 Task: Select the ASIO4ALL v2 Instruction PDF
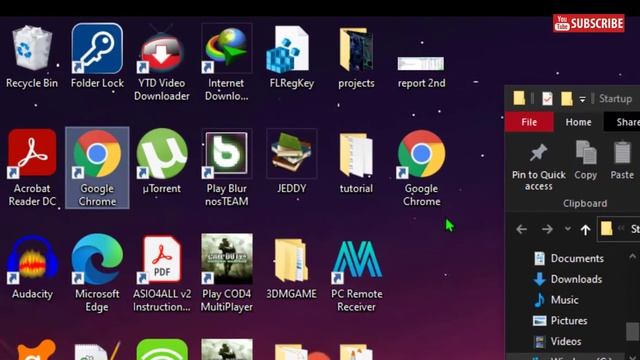point(162,273)
